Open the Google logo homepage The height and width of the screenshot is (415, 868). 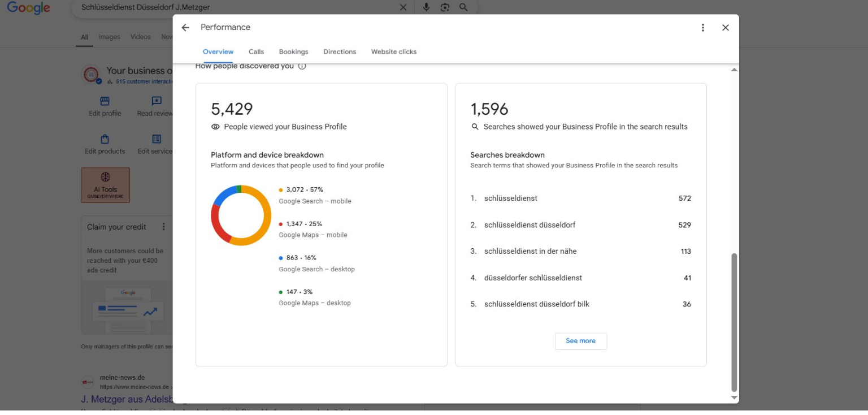coord(28,8)
